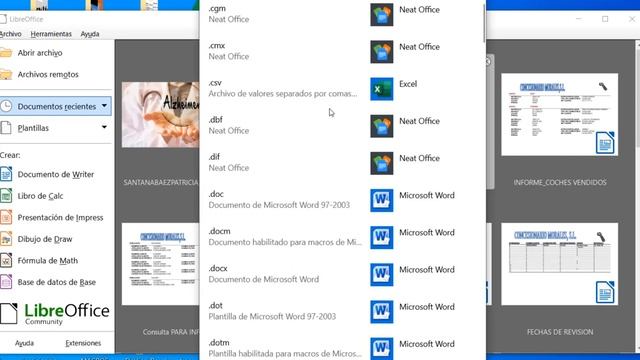Click the file-type list scrollbar

484,23
